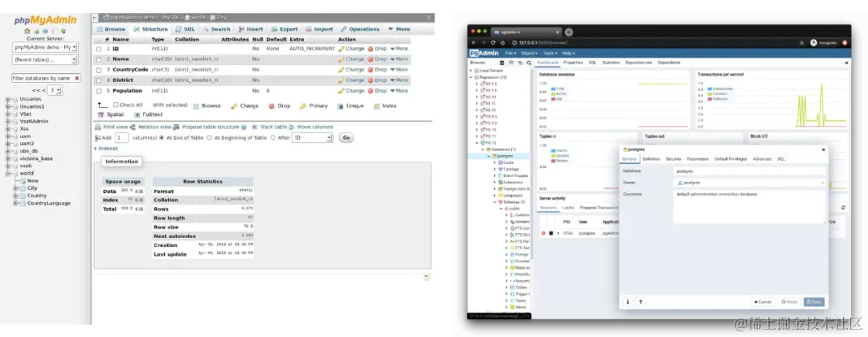Open the phpMyAdmin reload navigation icon
Image resolution: width=868 pixels, height=337 pixels.
pyautogui.click(x=64, y=31)
